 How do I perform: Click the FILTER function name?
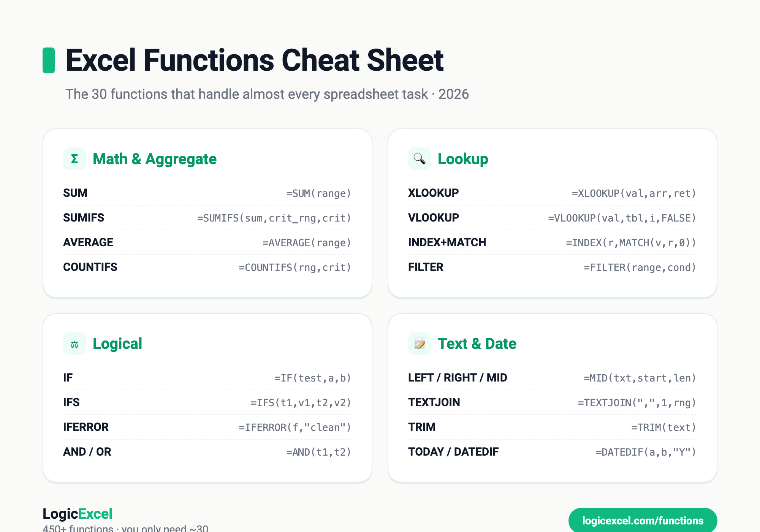click(x=426, y=267)
